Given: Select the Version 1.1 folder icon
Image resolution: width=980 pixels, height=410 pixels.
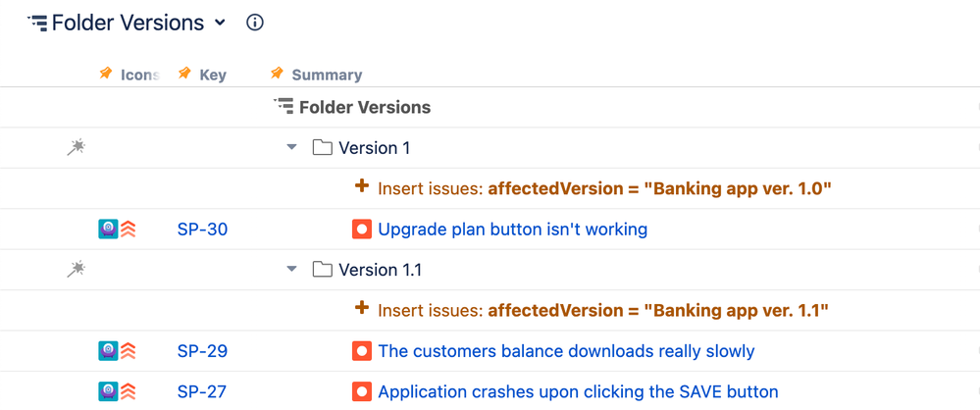Looking at the screenshot, I should tap(322, 270).
